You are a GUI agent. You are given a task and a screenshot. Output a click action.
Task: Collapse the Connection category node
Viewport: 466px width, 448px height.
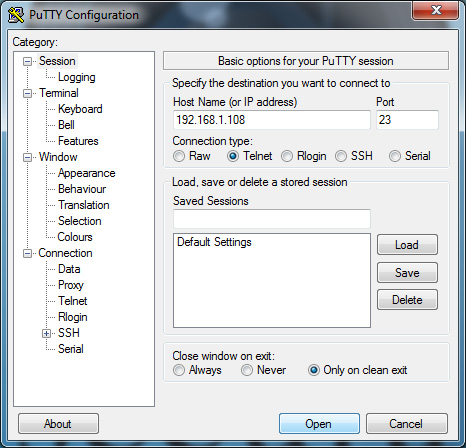coord(27,253)
